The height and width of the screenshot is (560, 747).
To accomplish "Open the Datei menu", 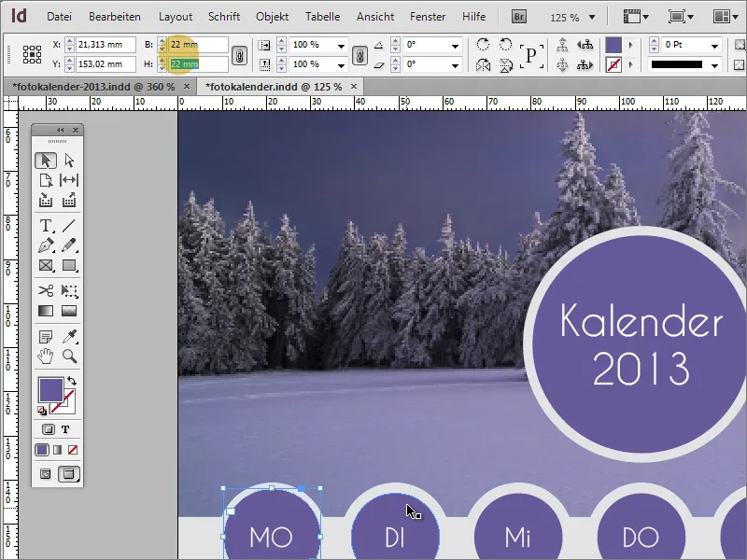I will tap(59, 17).
